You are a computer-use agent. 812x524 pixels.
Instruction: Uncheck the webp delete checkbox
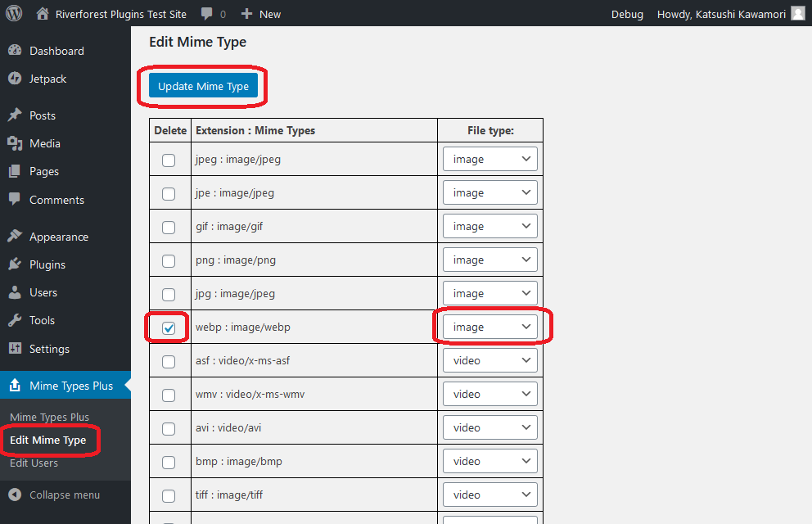tap(169, 327)
